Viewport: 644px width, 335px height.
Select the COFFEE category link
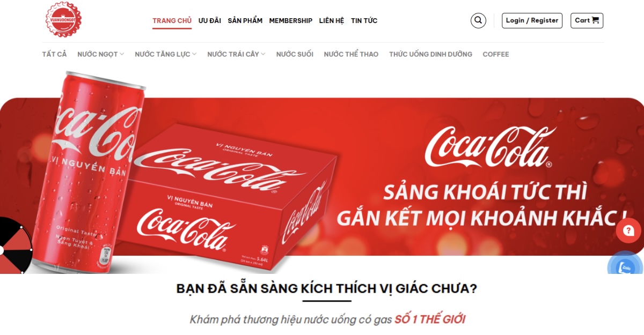496,54
